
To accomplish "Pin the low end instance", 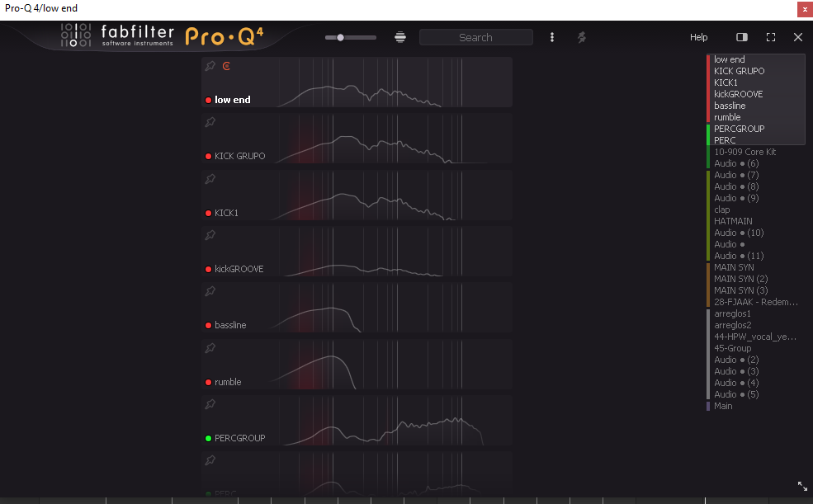I will (x=210, y=66).
